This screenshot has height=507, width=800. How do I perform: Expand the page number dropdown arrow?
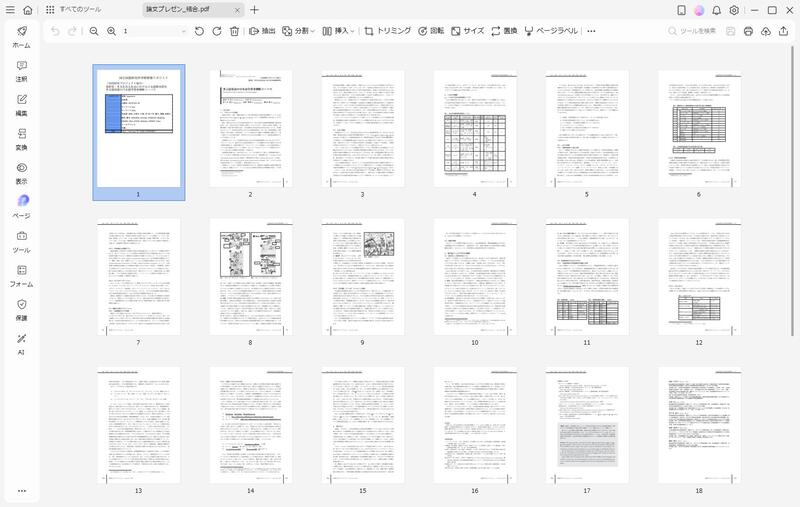click(x=184, y=32)
